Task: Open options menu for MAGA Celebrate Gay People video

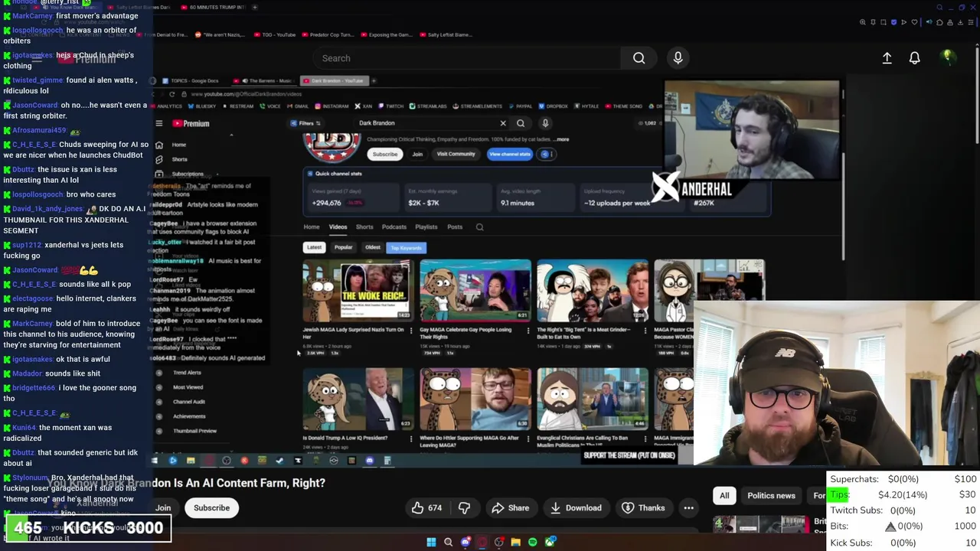Action: [528, 331]
